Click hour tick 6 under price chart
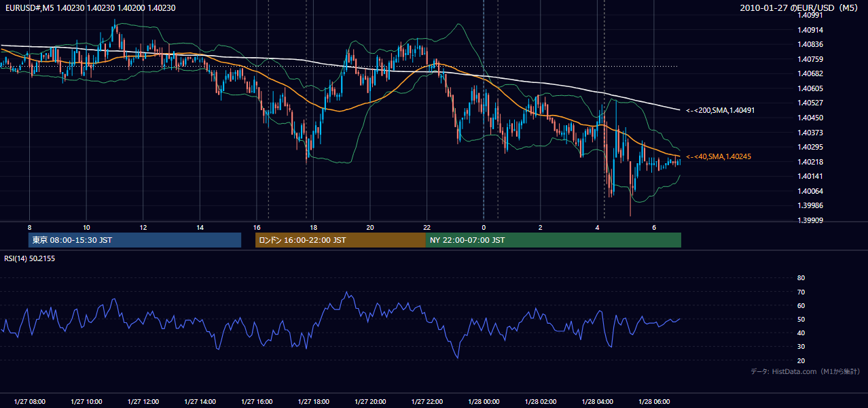 653,227
